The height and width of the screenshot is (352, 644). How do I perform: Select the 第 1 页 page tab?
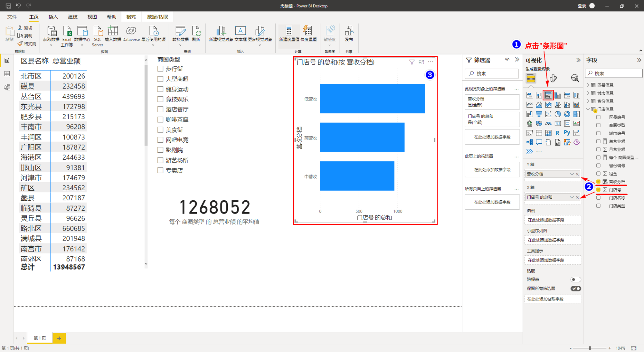coord(40,338)
